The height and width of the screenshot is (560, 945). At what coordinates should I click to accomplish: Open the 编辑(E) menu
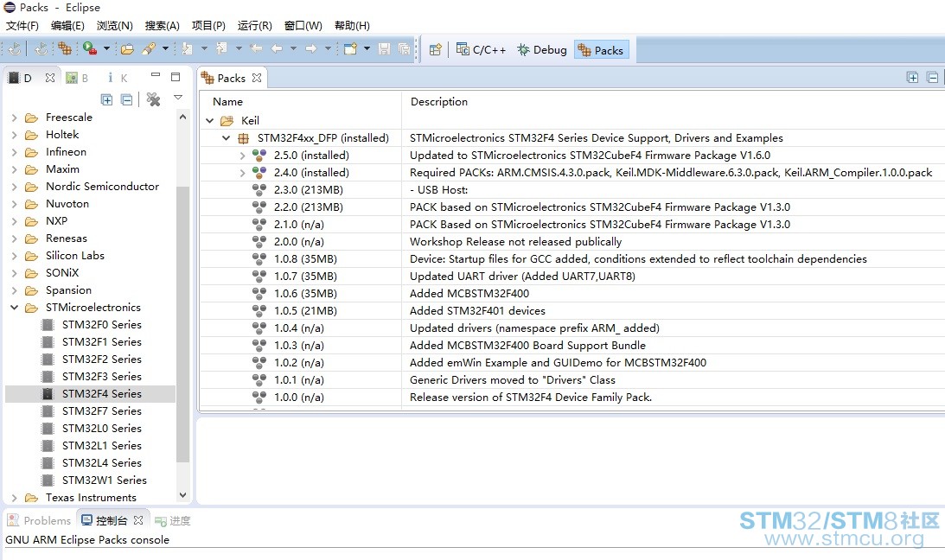pyautogui.click(x=67, y=25)
